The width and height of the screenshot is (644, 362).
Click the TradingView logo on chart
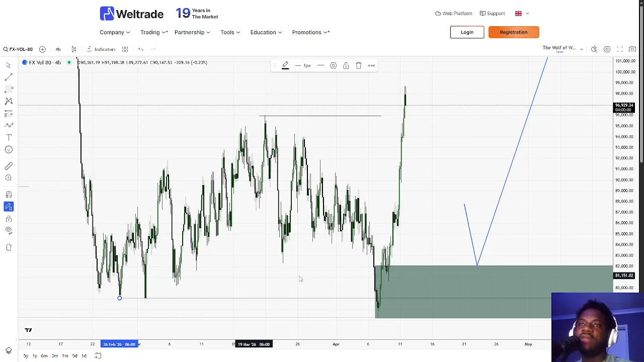(28, 330)
